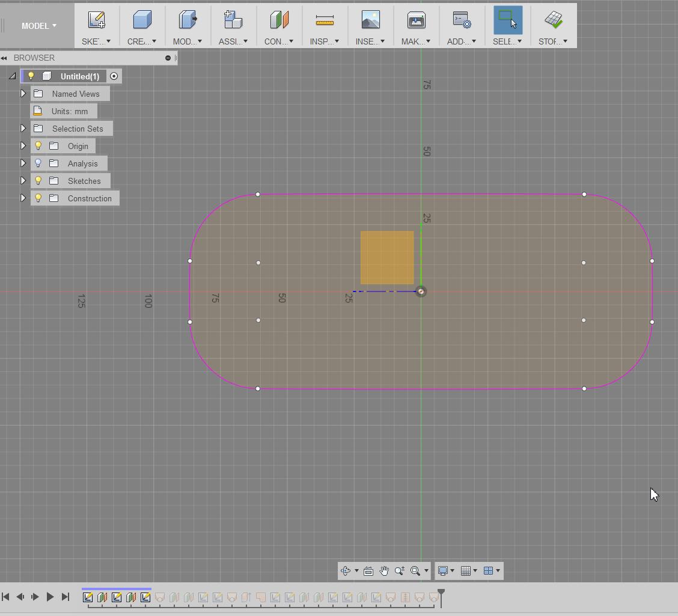Expand the Named Views folder
The height and width of the screenshot is (616, 678).
[x=23, y=94]
